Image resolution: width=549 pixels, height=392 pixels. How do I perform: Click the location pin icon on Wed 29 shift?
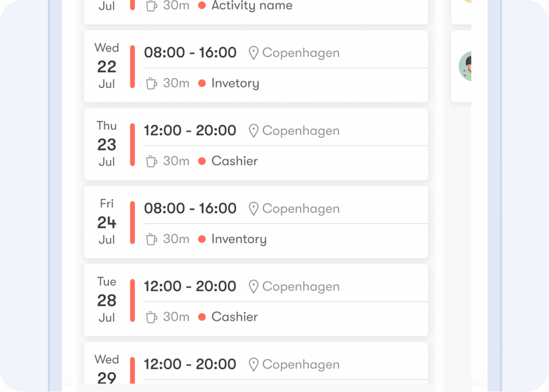point(254,364)
